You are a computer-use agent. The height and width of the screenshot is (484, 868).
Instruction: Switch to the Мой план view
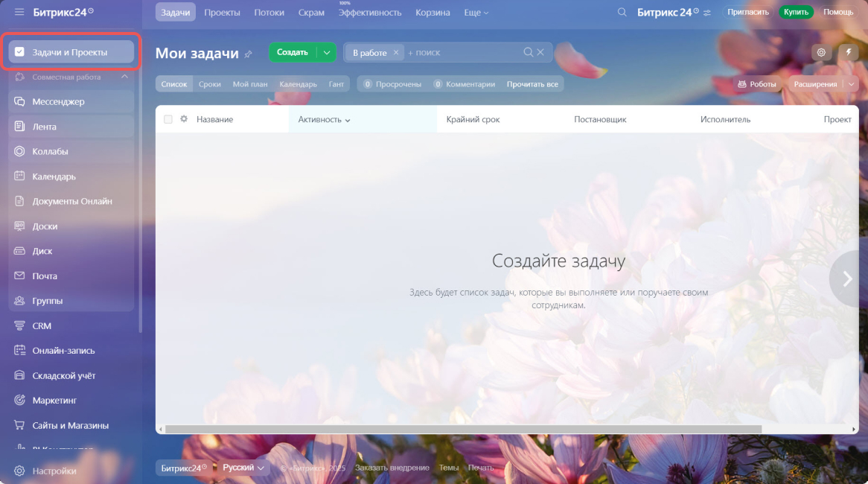pos(250,84)
